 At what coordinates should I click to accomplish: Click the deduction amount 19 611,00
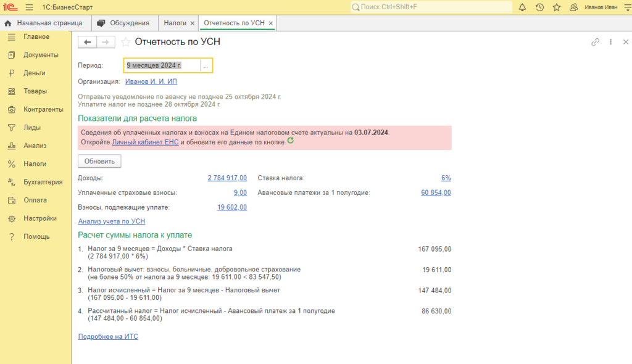click(x=437, y=270)
